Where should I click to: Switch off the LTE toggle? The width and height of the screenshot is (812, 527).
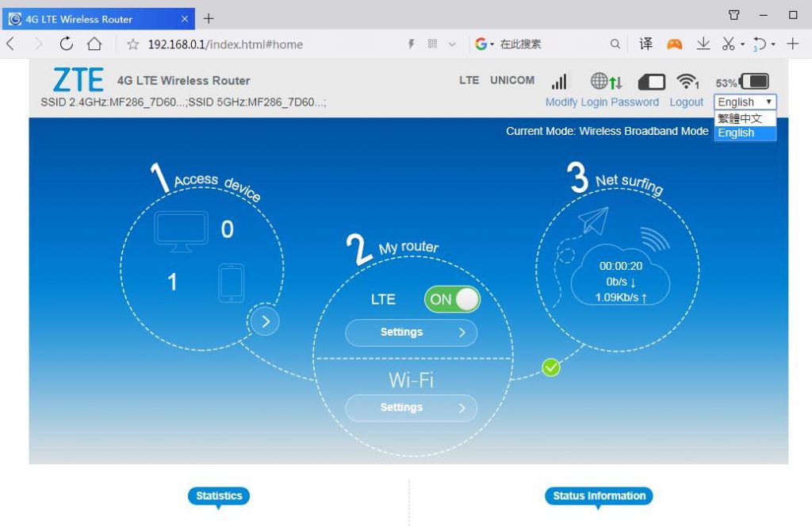(x=451, y=299)
